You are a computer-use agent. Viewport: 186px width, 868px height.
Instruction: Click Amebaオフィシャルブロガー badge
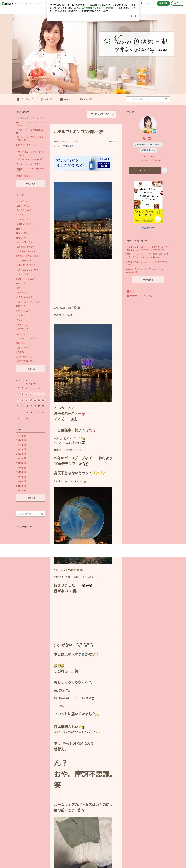148,145
